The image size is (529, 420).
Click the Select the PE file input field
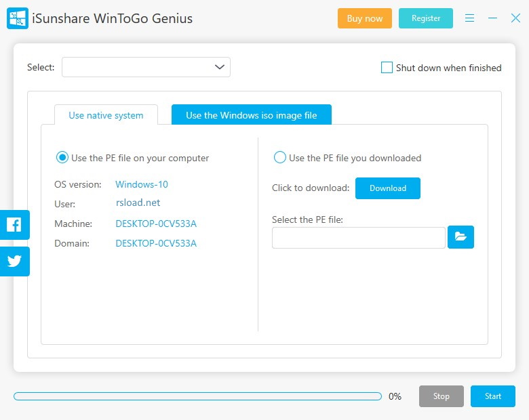click(358, 238)
